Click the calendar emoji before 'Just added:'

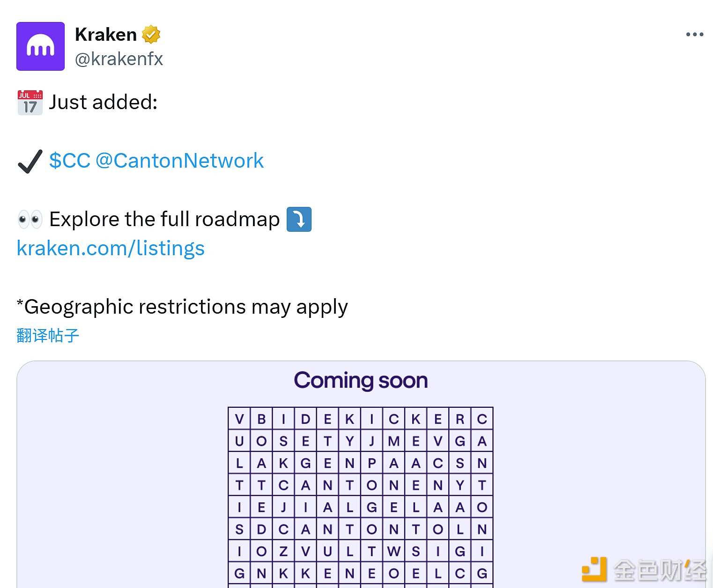click(x=29, y=103)
